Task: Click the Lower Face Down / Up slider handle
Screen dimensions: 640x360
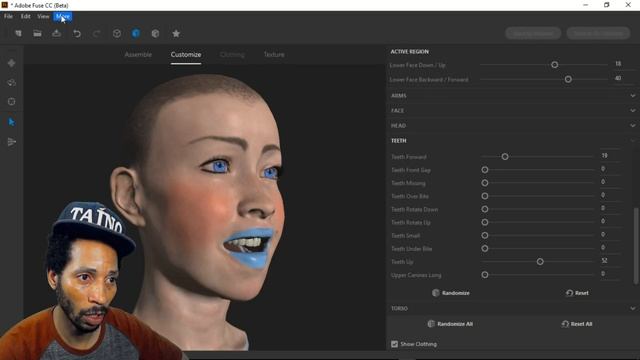Action: click(x=554, y=64)
